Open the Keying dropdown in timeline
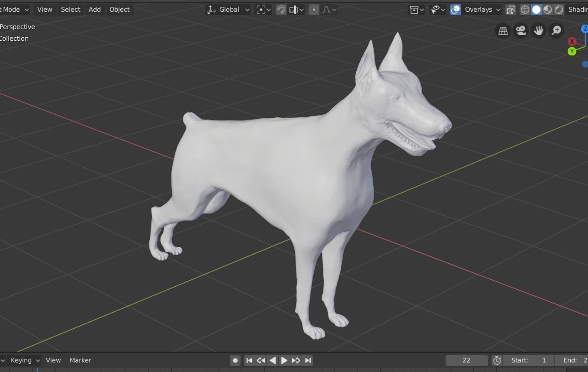The image size is (588, 372). (25, 360)
